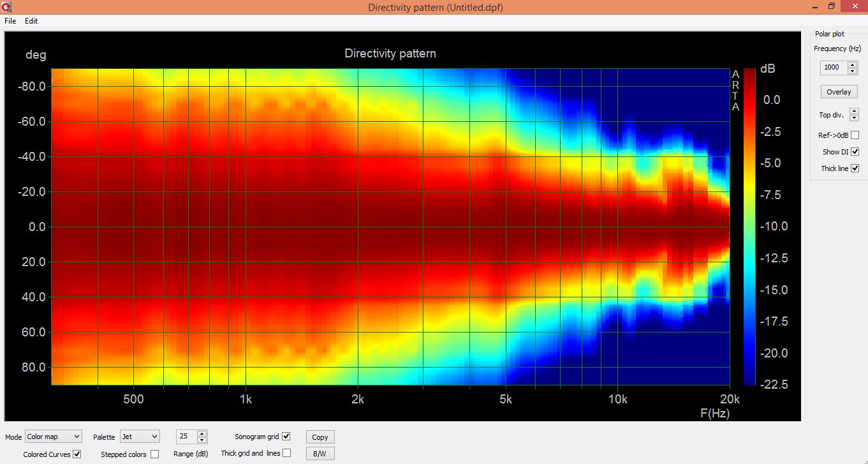The image size is (868, 464).
Task: Enable the Ref->0dB checkbox
Action: 855,135
